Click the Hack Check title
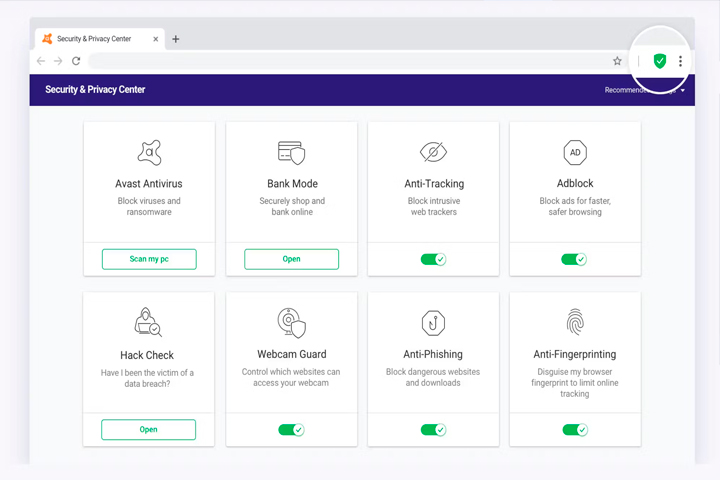 [147, 355]
